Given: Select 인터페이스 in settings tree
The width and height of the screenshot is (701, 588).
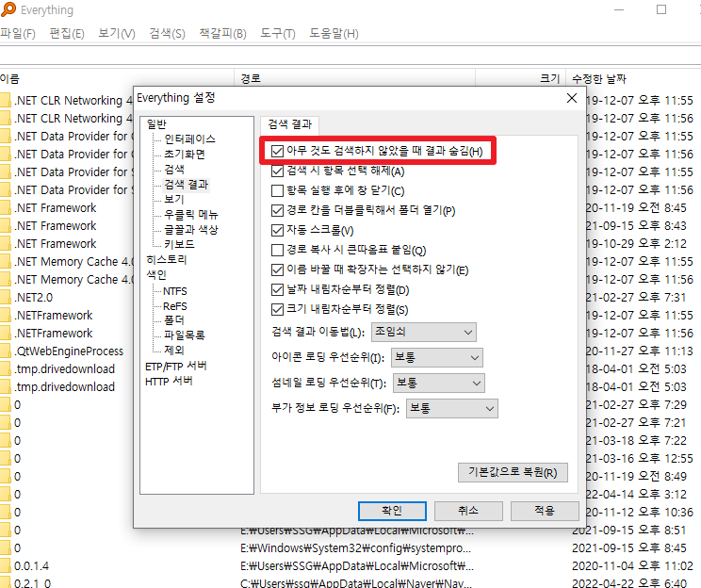Looking at the screenshot, I should tap(189, 139).
